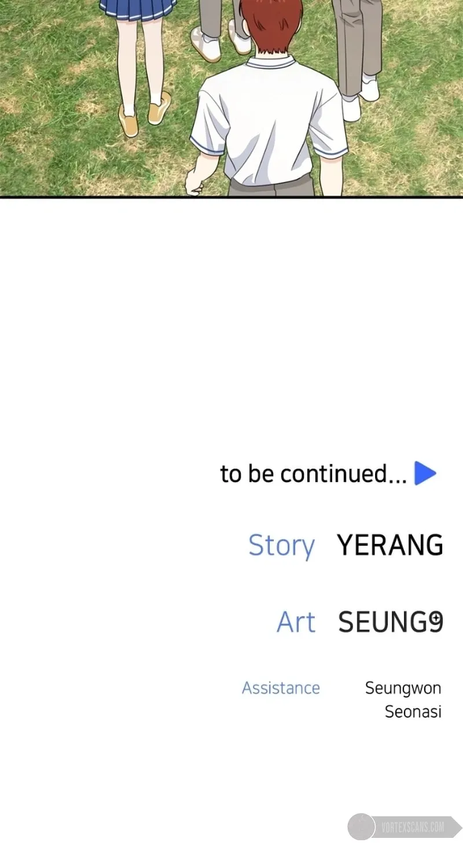Open the vortexscans.com watermark link
Image resolution: width=463 pixels, height=868 pixels.
coord(413,827)
